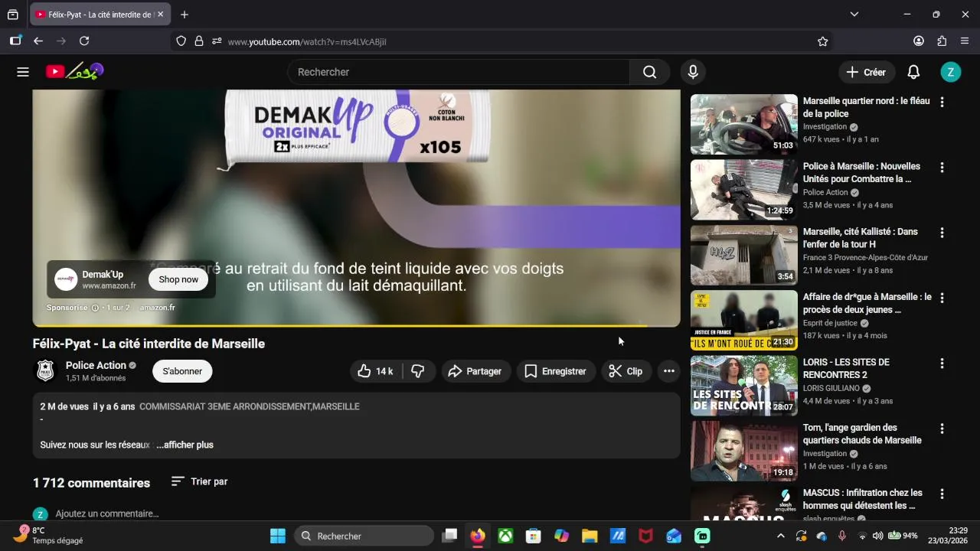Open YouTube notifications bell
980x551 pixels.
pyautogui.click(x=913, y=72)
